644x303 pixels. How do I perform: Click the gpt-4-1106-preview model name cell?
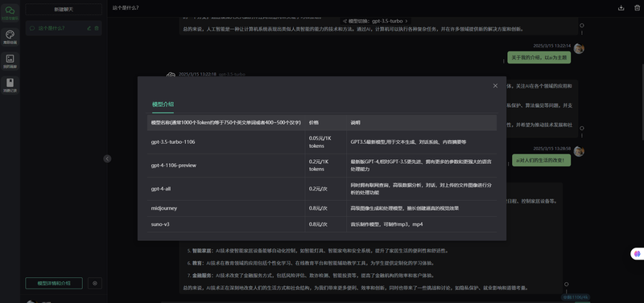[x=226, y=166]
